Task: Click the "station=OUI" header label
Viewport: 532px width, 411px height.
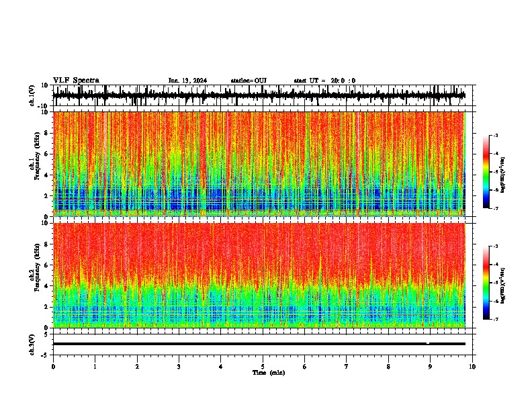Action: 249,81
